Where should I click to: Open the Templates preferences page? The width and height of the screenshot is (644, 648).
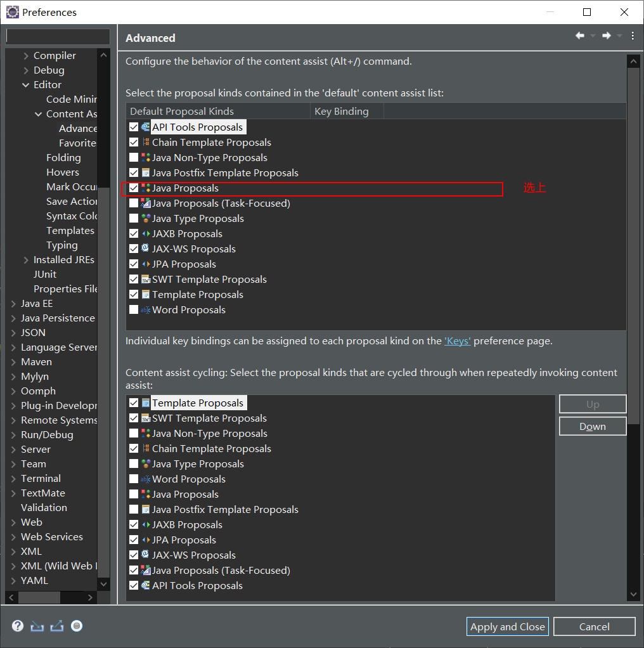click(70, 231)
